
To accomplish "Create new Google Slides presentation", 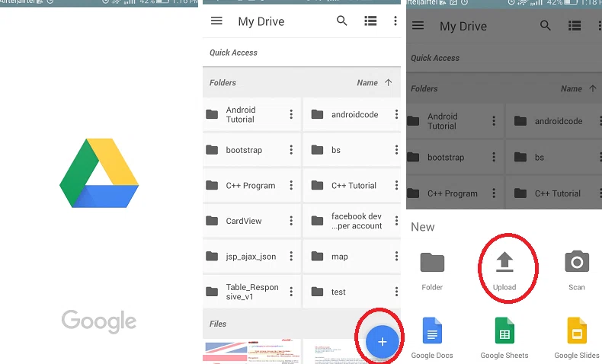I will pos(577,338).
